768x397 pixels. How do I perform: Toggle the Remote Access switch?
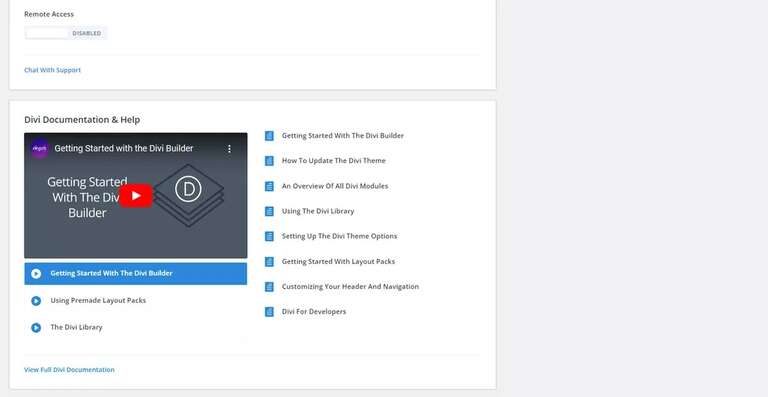(65, 33)
